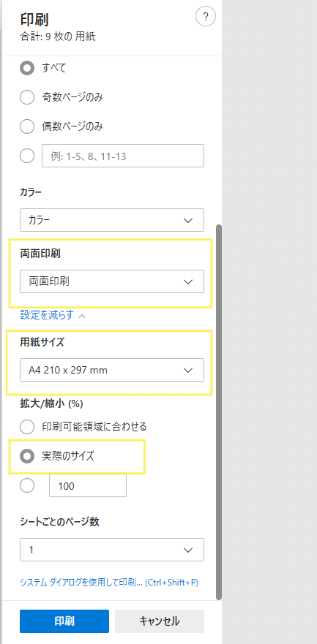Select 奇数ページのみ radio option
317x644 pixels.
[x=27, y=98]
